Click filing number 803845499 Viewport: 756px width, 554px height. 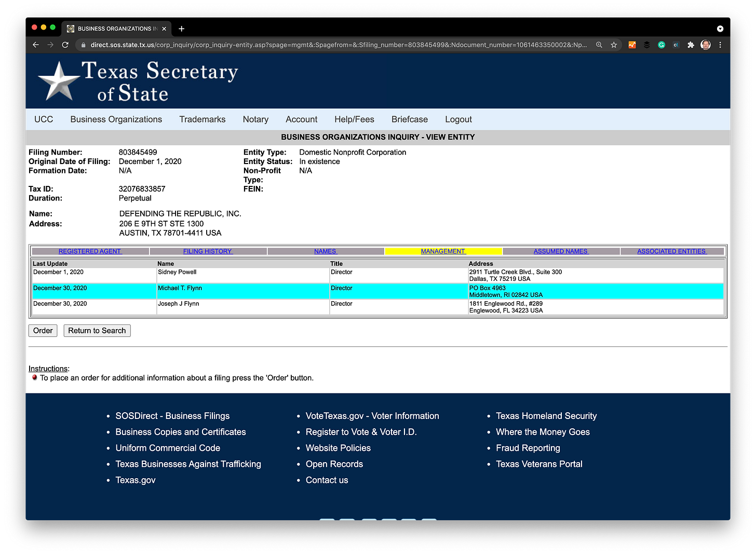point(138,152)
